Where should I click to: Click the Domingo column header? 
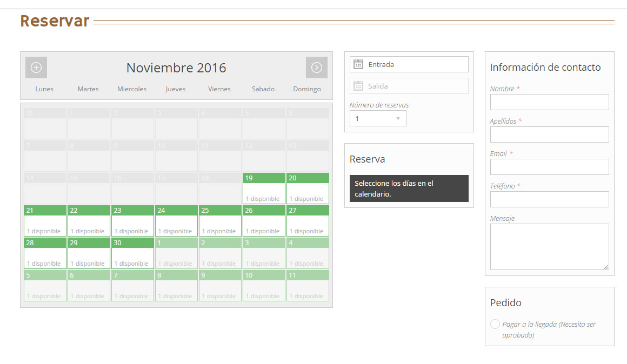coord(306,89)
